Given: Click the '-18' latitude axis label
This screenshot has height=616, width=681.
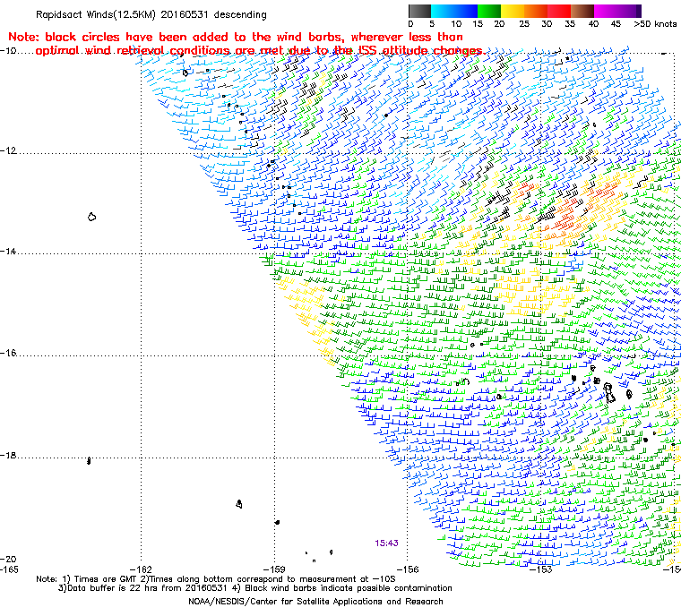Looking at the screenshot, I should pos(9,456).
